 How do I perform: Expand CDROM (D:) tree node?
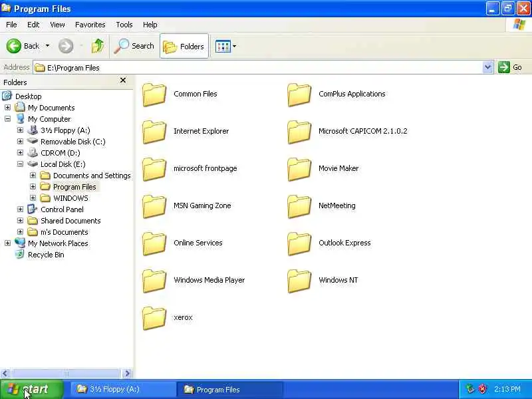click(x=20, y=153)
